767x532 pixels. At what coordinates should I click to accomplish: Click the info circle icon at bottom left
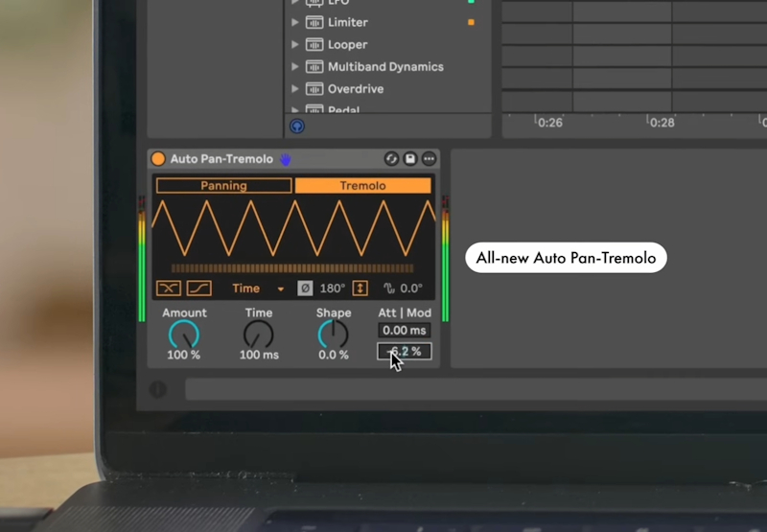(x=157, y=390)
